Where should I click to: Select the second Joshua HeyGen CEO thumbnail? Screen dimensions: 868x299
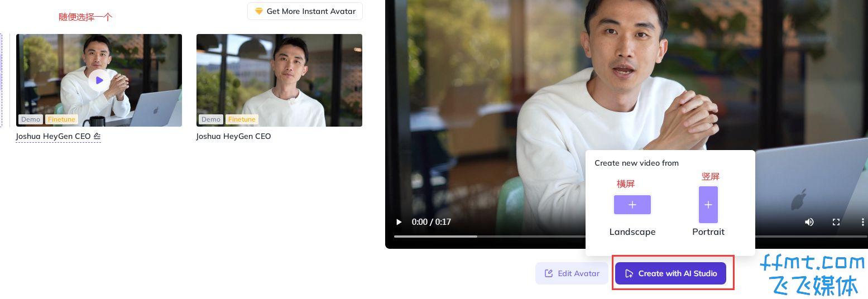279,80
